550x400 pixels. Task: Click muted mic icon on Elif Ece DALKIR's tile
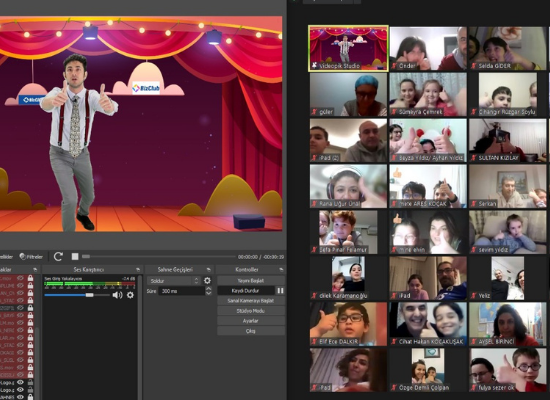tap(314, 342)
